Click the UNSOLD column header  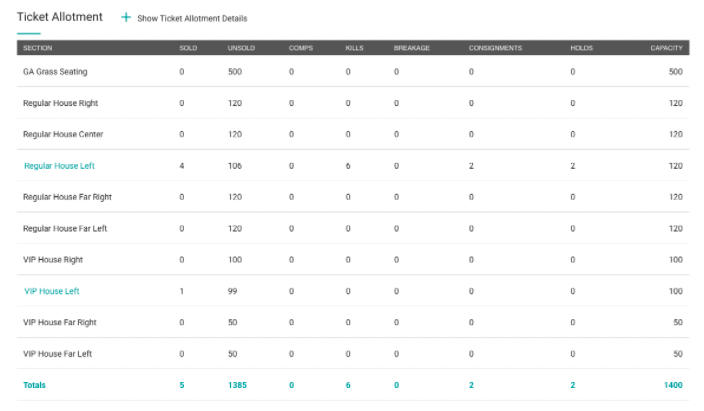(x=241, y=48)
